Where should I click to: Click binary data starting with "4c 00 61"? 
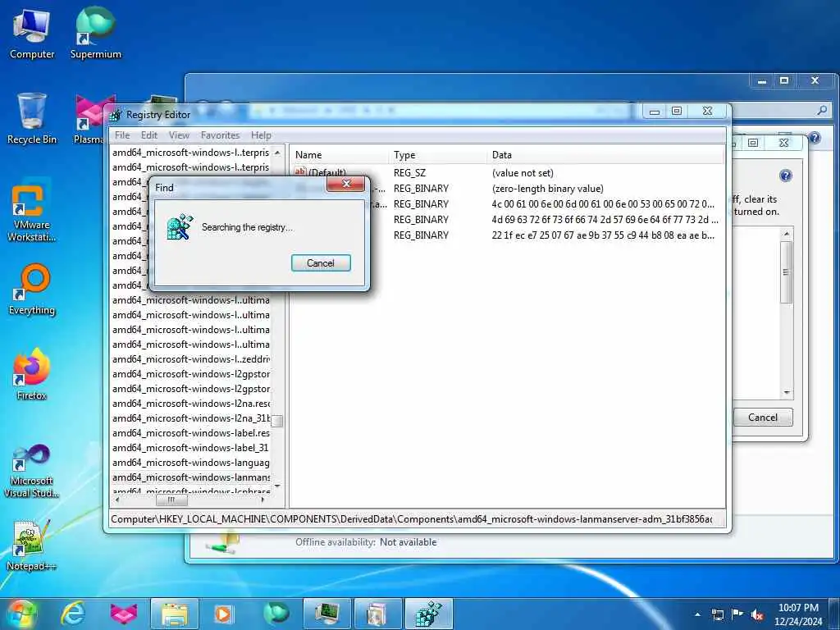603,204
